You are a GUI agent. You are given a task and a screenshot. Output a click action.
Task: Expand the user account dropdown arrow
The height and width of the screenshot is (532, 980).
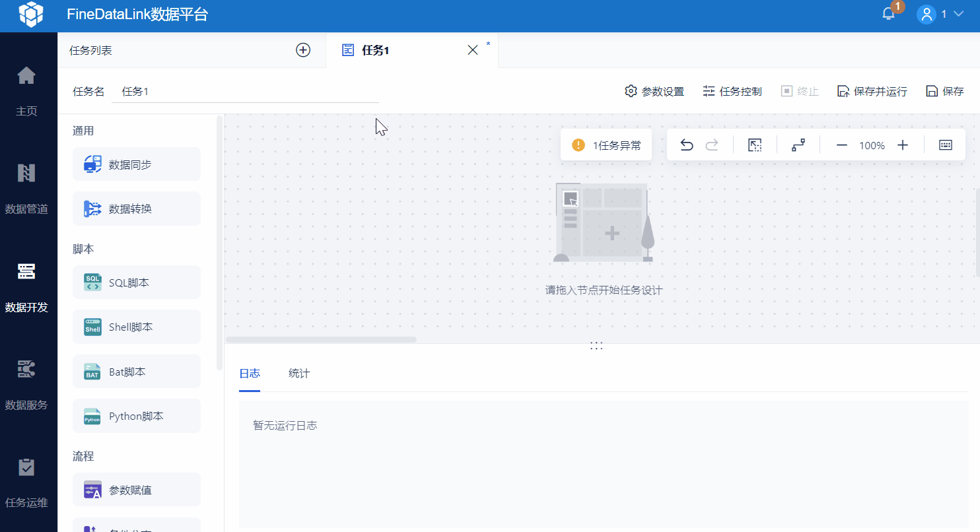coord(959,15)
